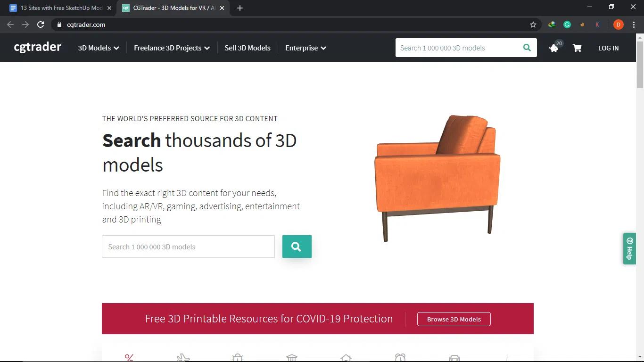Select the red percent discounts icon
Image resolution: width=644 pixels, height=362 pixels.
(x=129, y=357)
